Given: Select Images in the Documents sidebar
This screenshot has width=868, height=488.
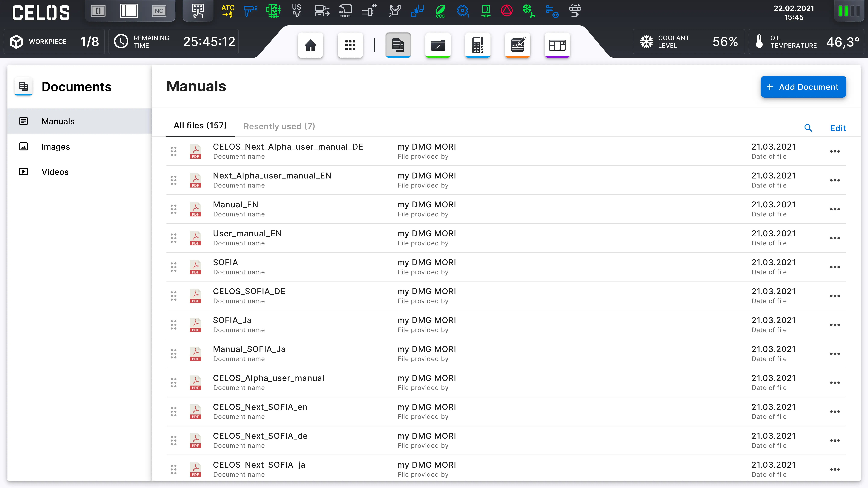Looking at the screenshot, I should point(80,147).
